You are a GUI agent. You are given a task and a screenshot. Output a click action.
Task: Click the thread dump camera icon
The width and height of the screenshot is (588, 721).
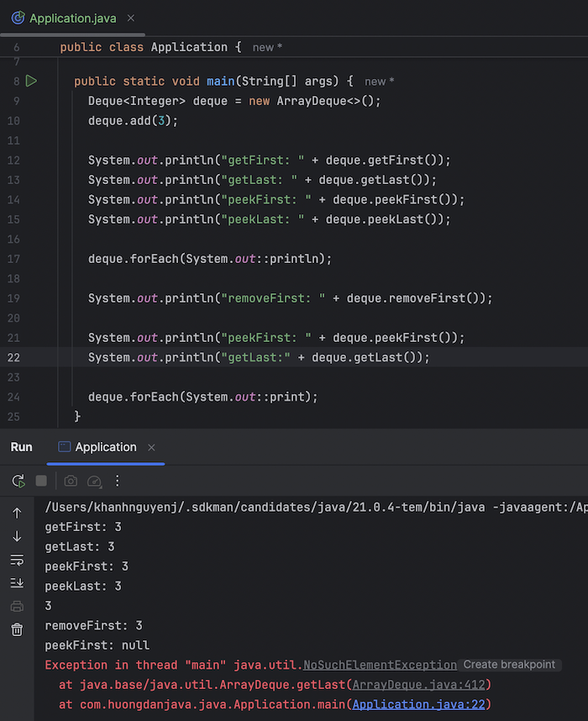point(71,481)
